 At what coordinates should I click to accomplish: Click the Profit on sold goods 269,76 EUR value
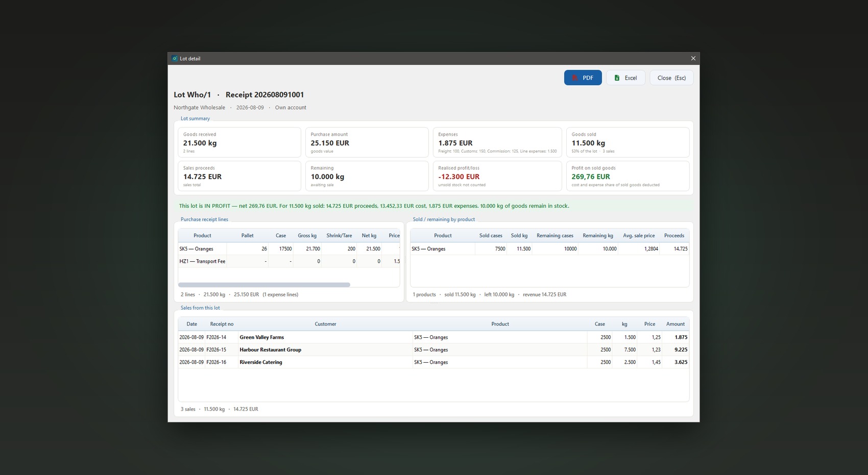tap(591, 177)
